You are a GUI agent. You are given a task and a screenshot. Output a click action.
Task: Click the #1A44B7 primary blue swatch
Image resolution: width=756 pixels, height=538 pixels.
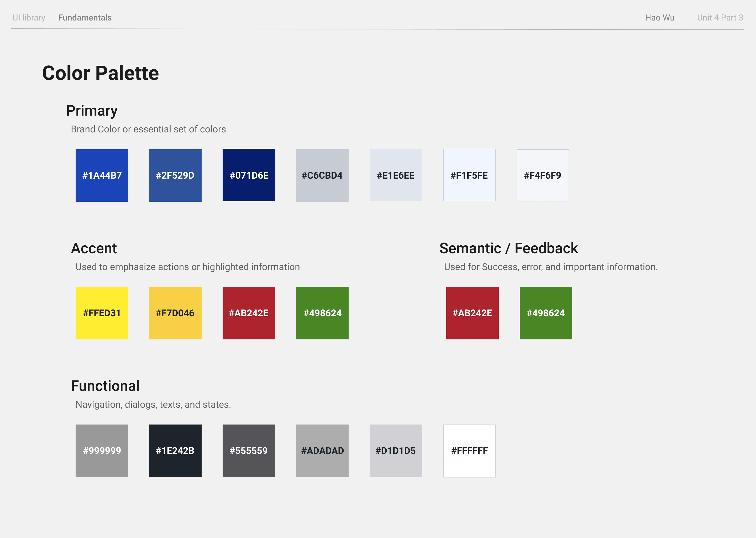(x=102, y=175)
